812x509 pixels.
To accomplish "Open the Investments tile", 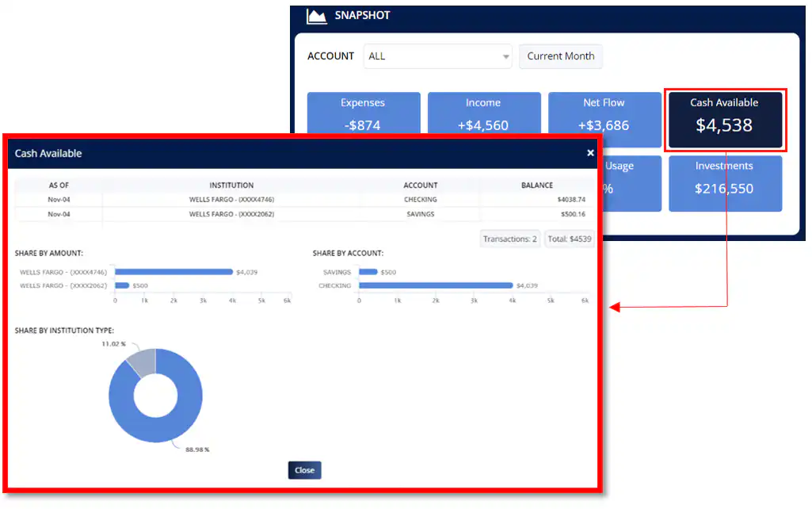I will coord(724,182).
